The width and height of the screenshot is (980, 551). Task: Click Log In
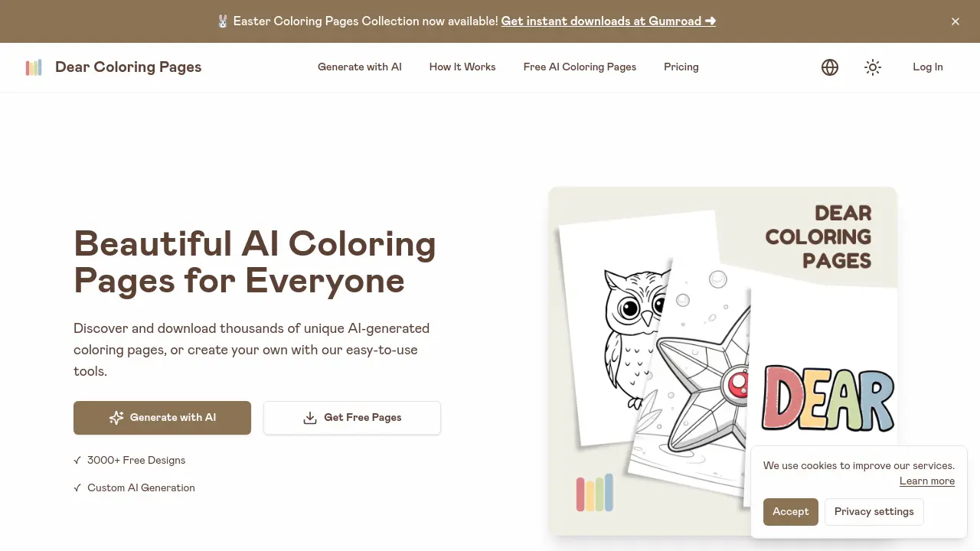(x=928, y=67)
